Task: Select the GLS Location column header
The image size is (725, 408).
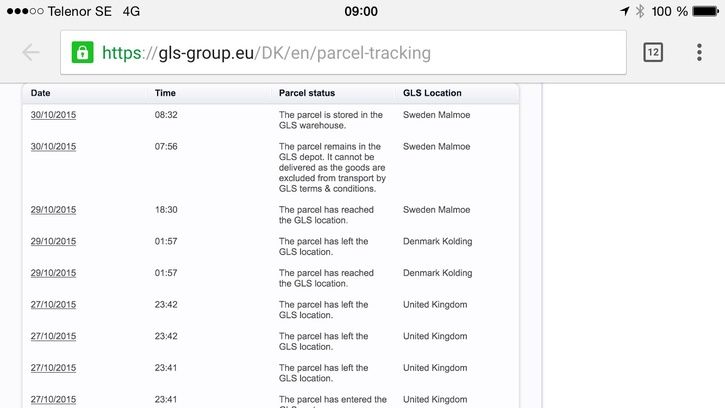Action: pos(432,93)
